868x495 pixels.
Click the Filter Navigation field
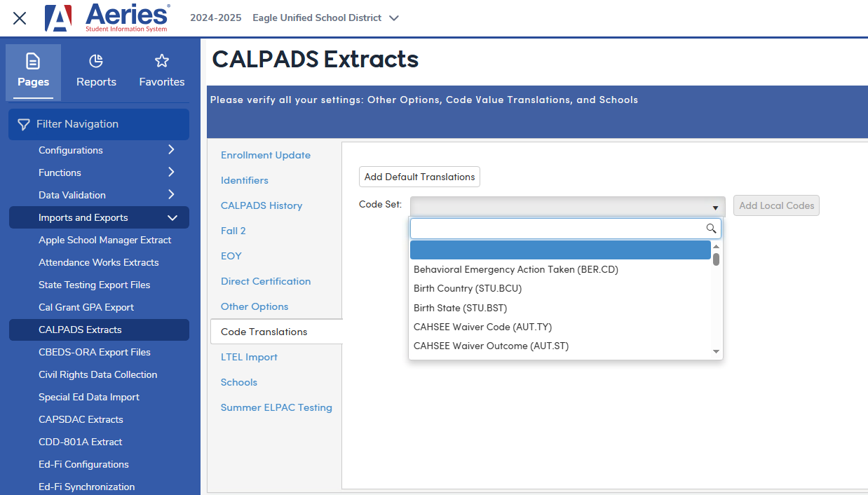coord(99,124)
